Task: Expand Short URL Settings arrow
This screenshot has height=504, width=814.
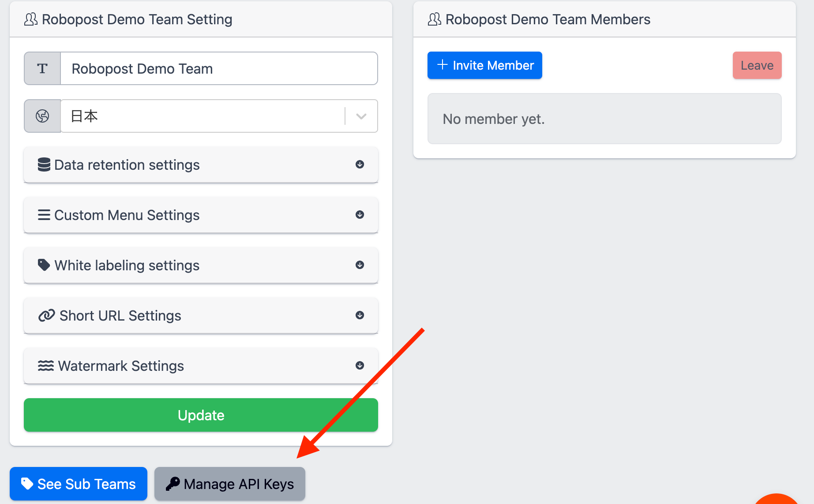Action: pyautogui.click(x=360, y=315)
